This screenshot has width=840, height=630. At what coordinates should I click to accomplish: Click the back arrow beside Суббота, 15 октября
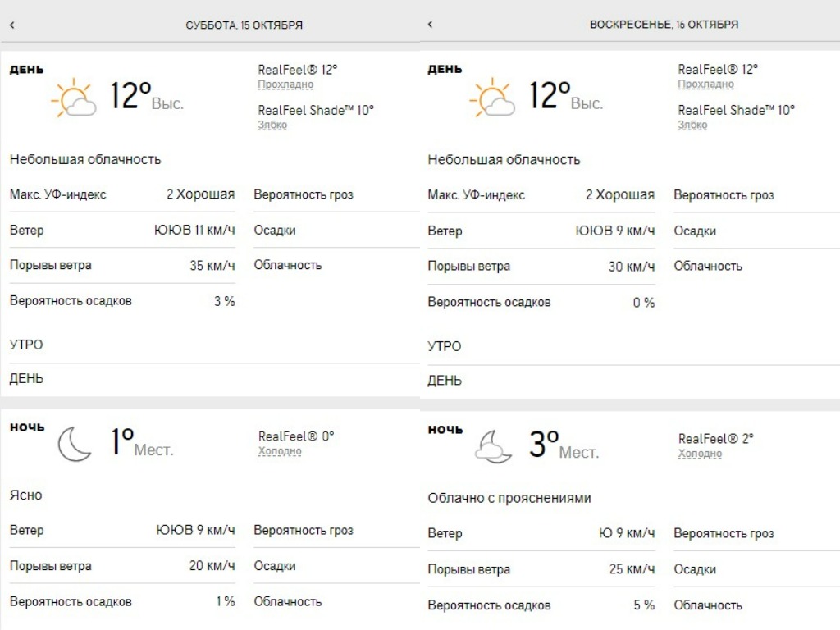pyautogui.click(x=11, y=25)
